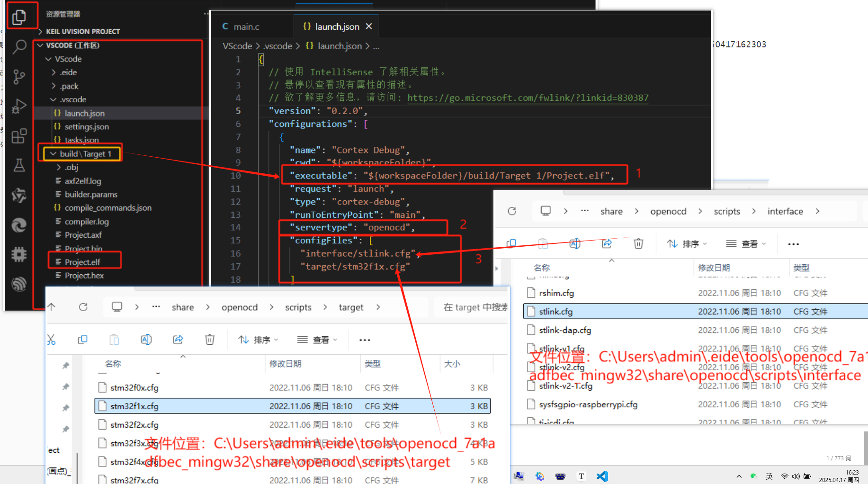This screenshot has height=484, width=868.
Task: Select the stm32f2x.cfg file row
Action: [x=135, y=424]
